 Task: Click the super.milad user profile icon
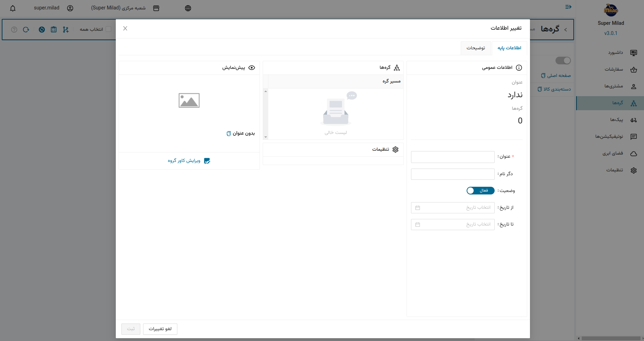tap(70, 8)
